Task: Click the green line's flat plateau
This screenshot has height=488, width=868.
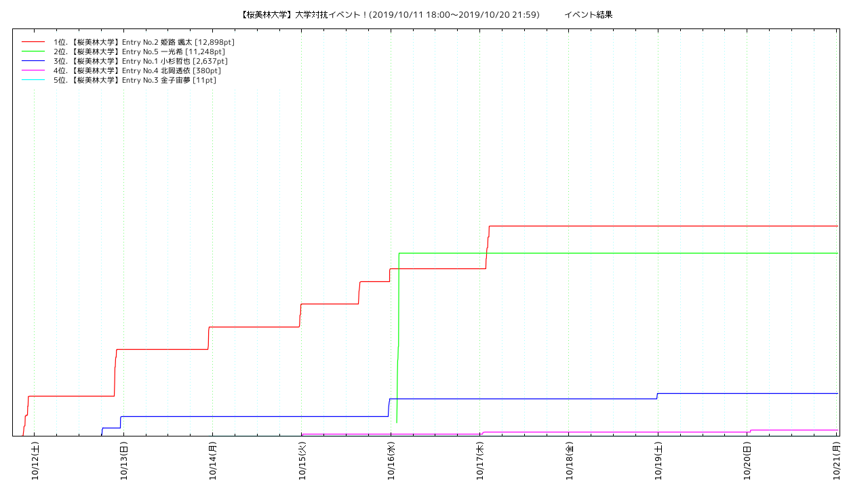Action: [x=619, y=253]
